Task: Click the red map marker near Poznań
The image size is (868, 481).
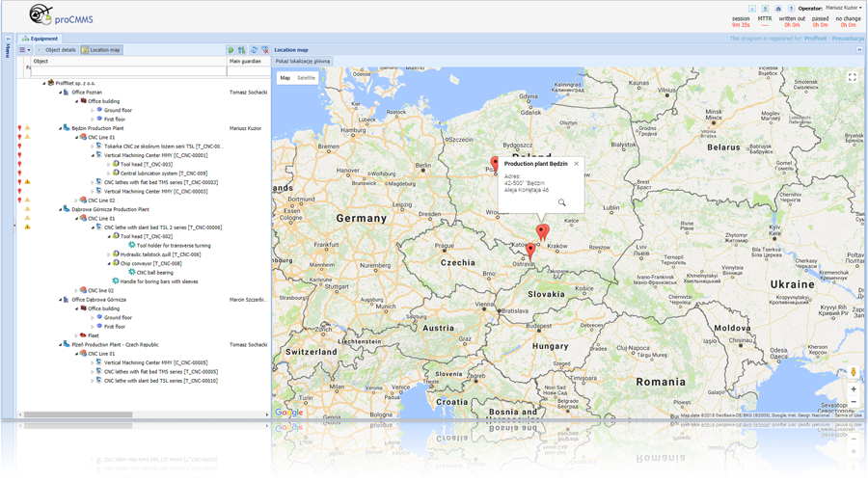Action: pos(495,164)
